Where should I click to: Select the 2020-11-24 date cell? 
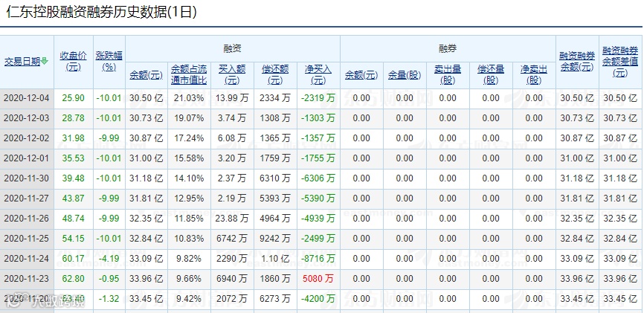26,259
